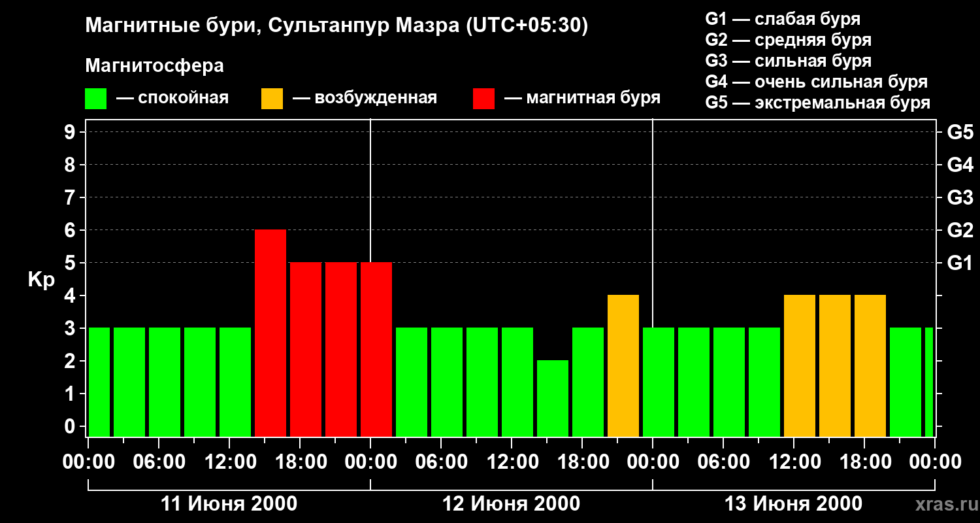This screenshot has width=980, height=523.
Task: Click the 06:00 time label for 11 Июня
Action: pyautogui.click(x=159, y=462)
